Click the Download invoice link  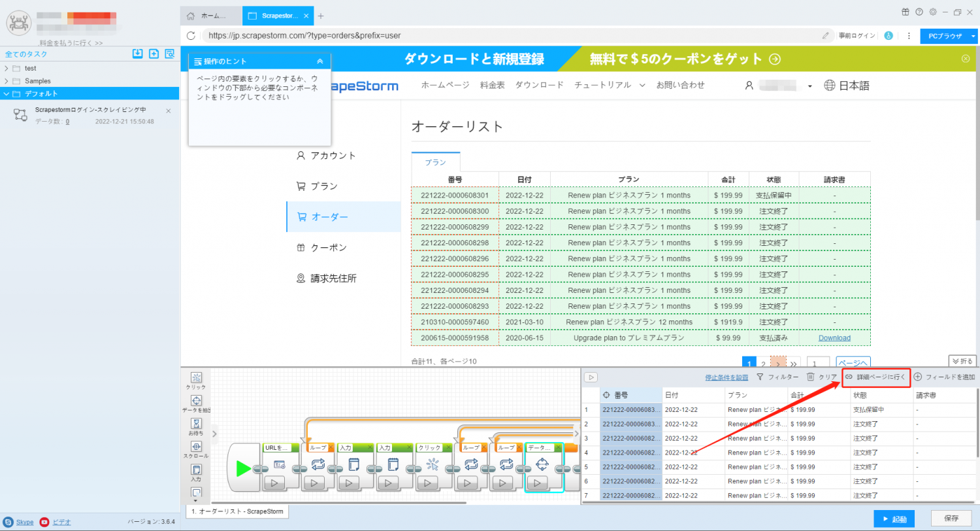pos(834,338)
